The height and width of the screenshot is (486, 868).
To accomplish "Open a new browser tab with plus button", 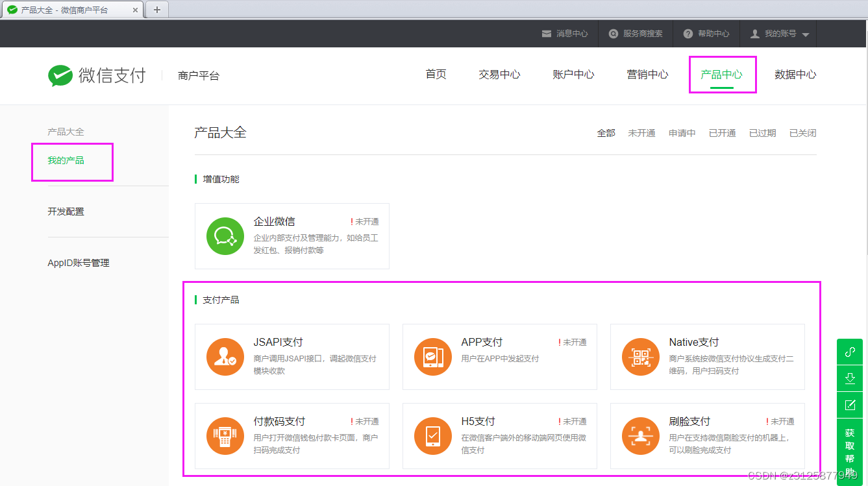I will pyautogui.click(x=156, y=10).
